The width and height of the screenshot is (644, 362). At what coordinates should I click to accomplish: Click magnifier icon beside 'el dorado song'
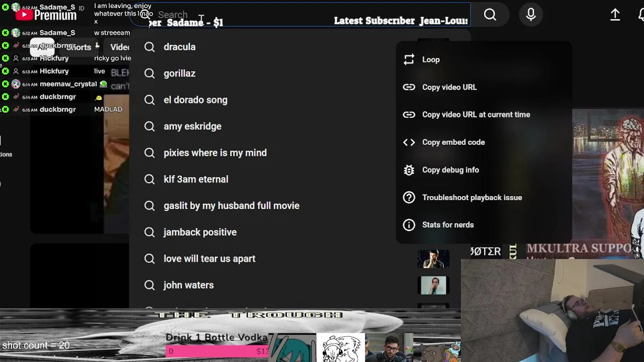tap(149, 100)
